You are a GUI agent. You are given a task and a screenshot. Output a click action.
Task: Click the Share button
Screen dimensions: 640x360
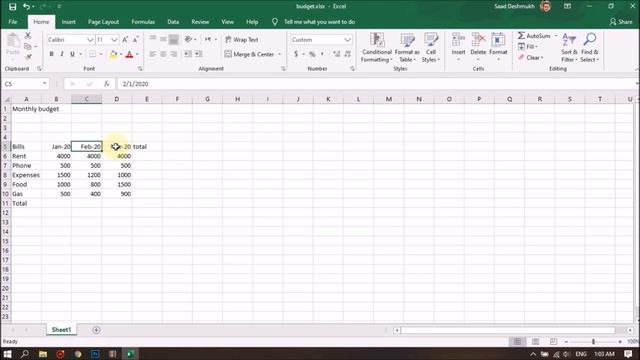pos(621,22)
